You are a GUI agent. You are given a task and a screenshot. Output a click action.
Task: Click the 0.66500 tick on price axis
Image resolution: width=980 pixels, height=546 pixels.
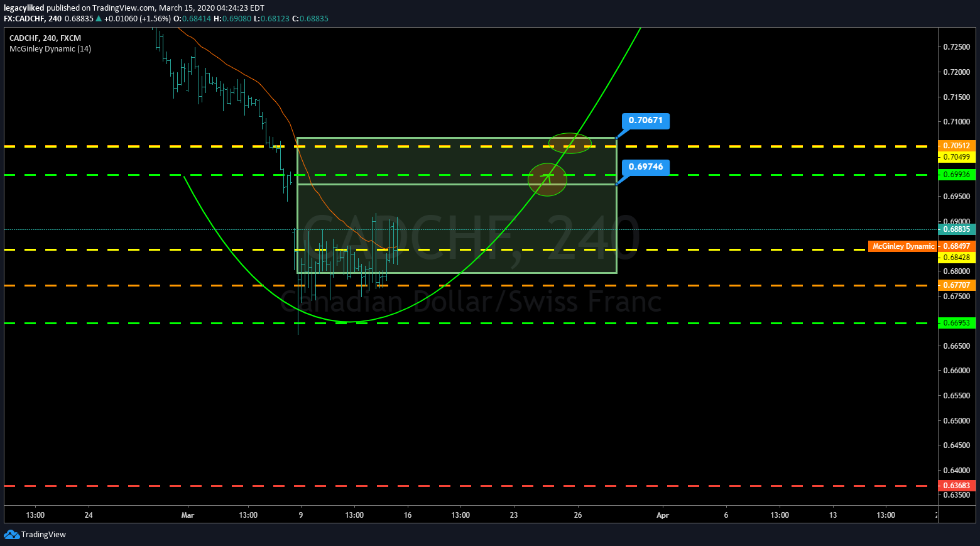point(956,346)
